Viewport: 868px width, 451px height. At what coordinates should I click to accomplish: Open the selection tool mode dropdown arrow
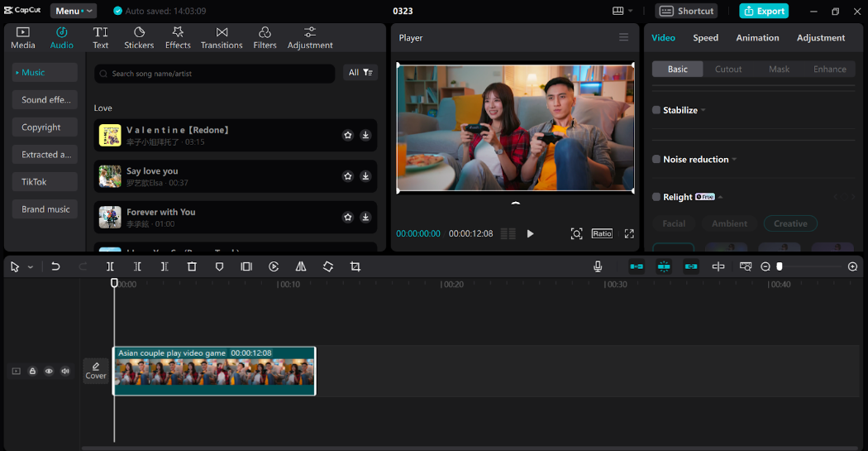coord(31,267)
